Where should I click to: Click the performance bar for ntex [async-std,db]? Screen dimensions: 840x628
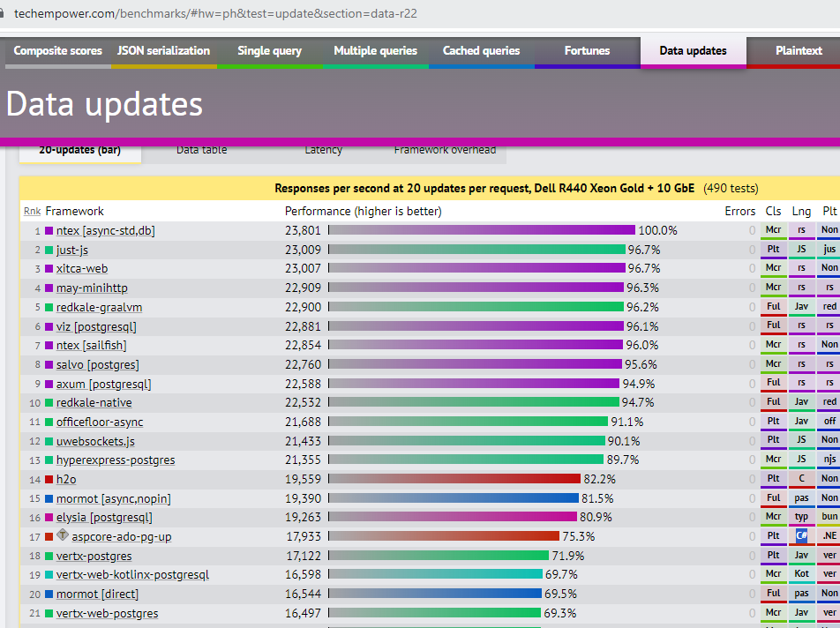tap(482, 230)
